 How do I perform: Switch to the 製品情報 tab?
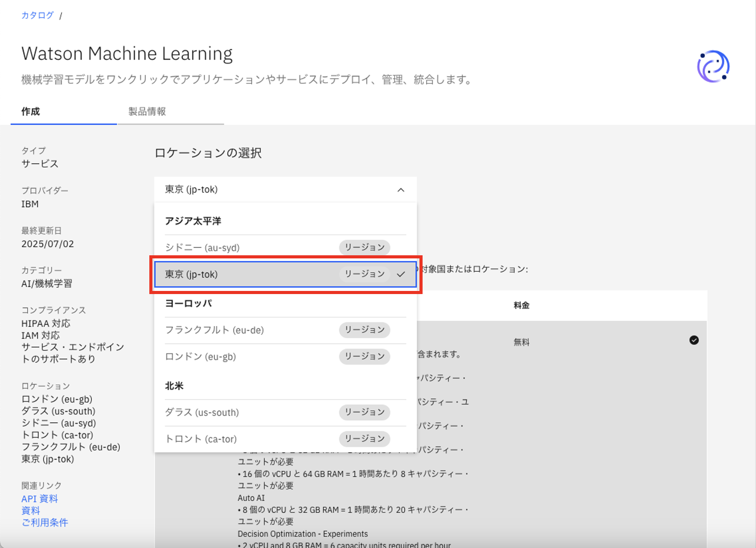pos(147,111)
